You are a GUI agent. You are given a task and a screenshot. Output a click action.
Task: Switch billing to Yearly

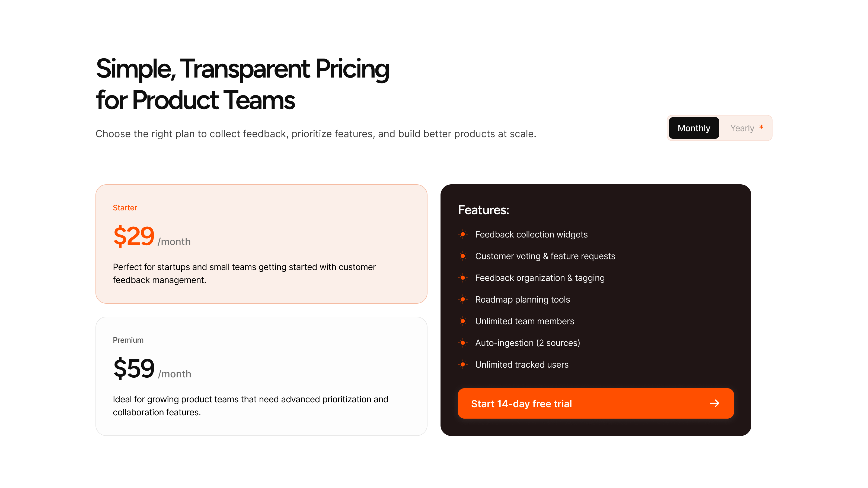coord(742,128)
